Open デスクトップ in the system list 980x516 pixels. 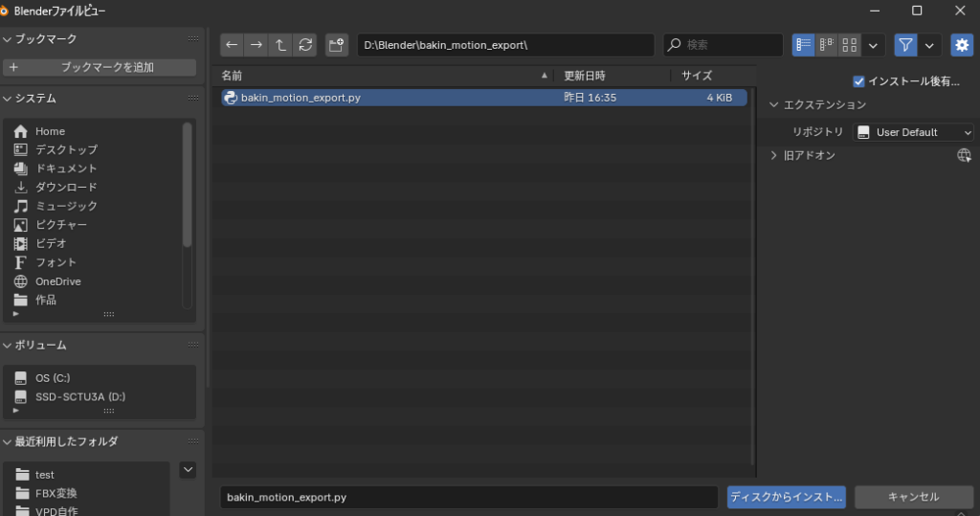tap(66, 149)
